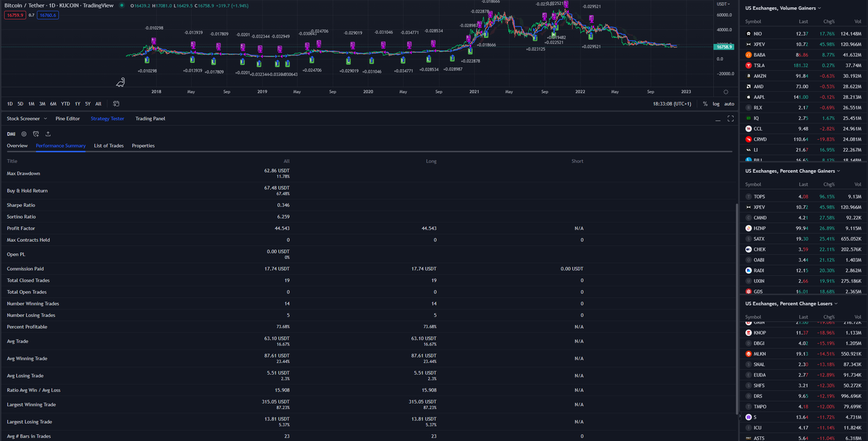868x441 pixels.
Task: Click the HZNP logo icon
Action: pyautogui.click(x=749, y=228)
